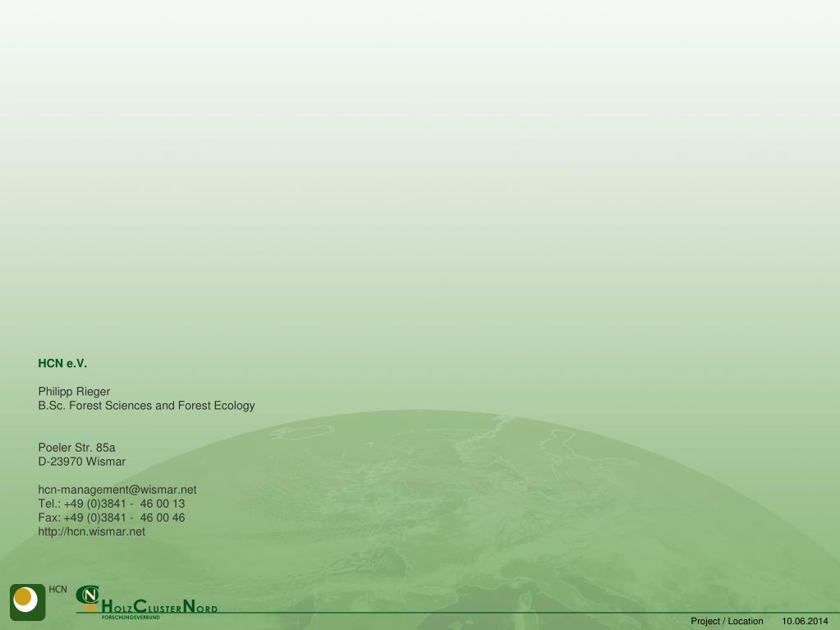Click the 10.06.2014 date in the footer
The width and height of the screenshot is (840, 630).
pyautogui.click(x=805, y=621)
